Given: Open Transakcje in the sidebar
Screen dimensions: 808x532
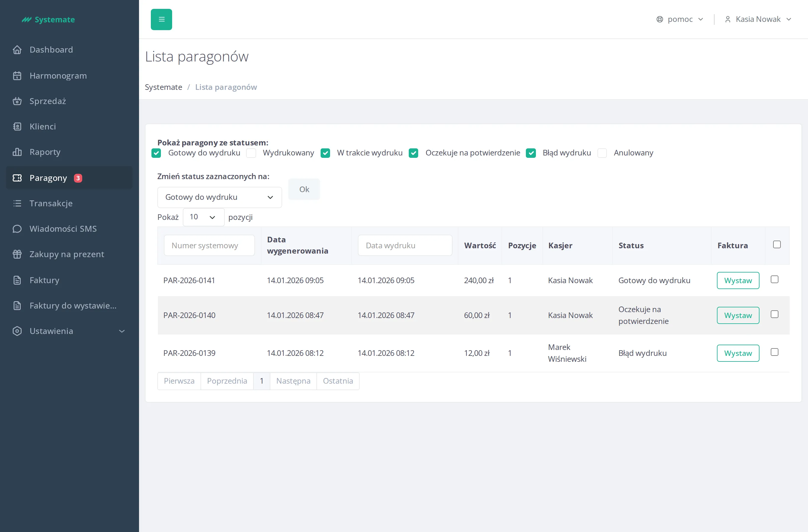Looking at the screenshot, I should (69, 203).
